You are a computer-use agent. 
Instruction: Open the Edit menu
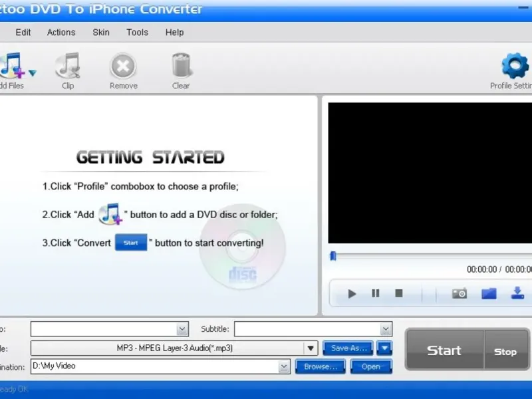click(23, 32)
